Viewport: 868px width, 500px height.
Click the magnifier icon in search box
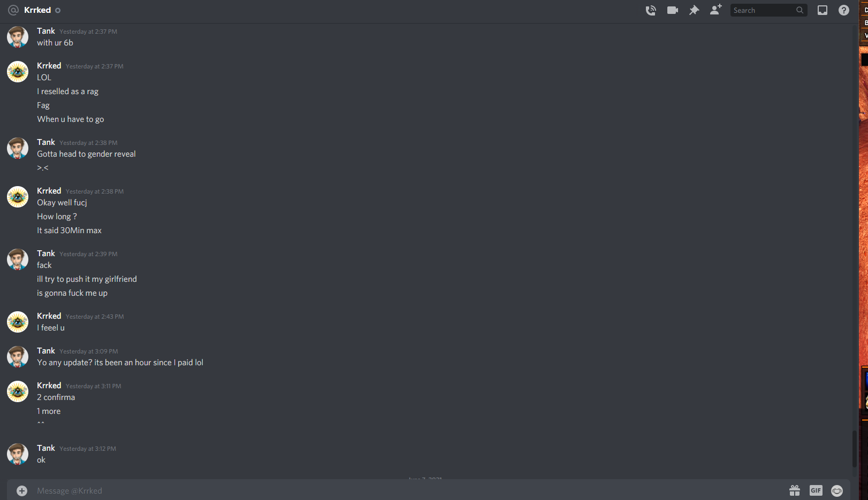(800, 10)
